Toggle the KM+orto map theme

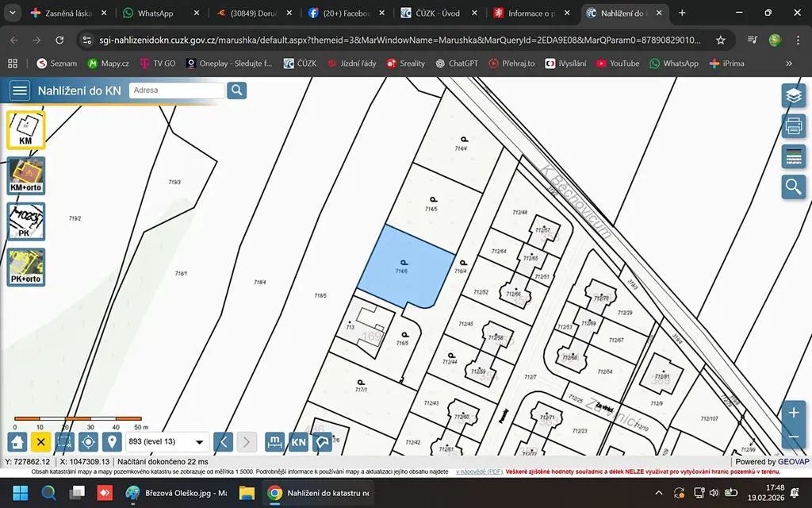coord(26,175)
